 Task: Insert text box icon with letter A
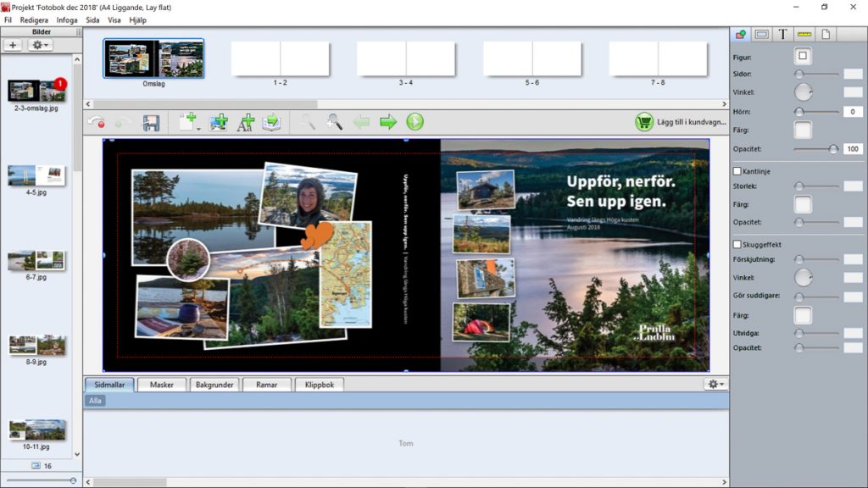click(245, 122)
